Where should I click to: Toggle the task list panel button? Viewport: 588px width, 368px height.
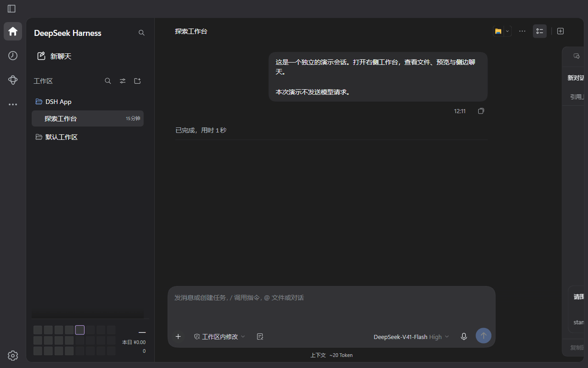coord(540,31)
